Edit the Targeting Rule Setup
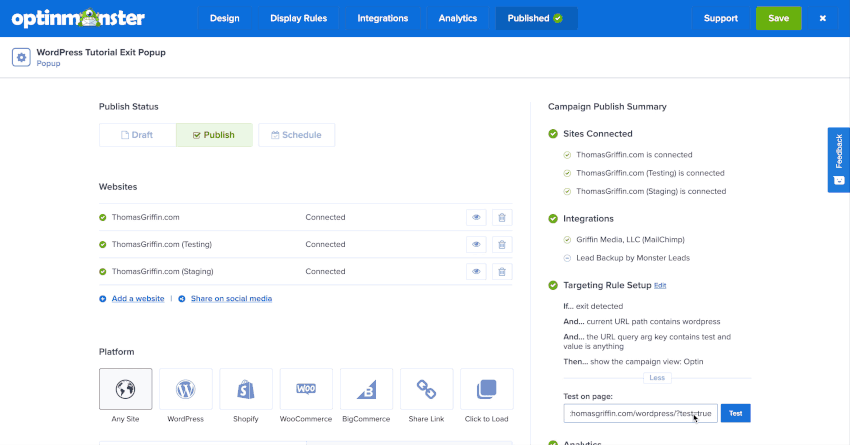Screen dimensions: 850x445 (x=660, y=286)
